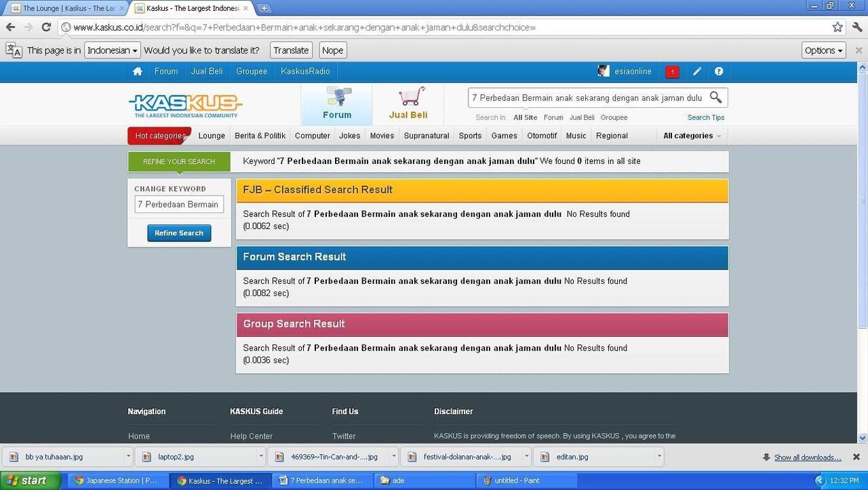Open the Otomotif category
This screenshot has height=490, width=868.
[542, 136]
